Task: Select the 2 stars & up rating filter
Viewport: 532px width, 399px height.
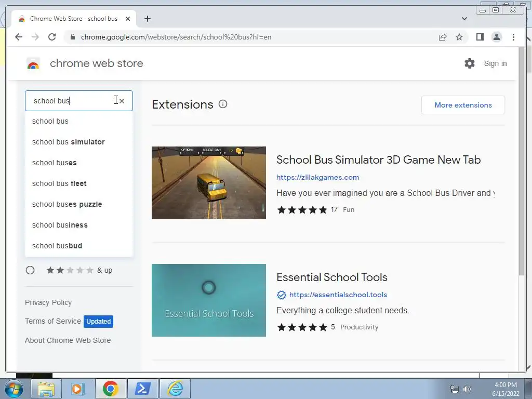Action: [30, 270]
